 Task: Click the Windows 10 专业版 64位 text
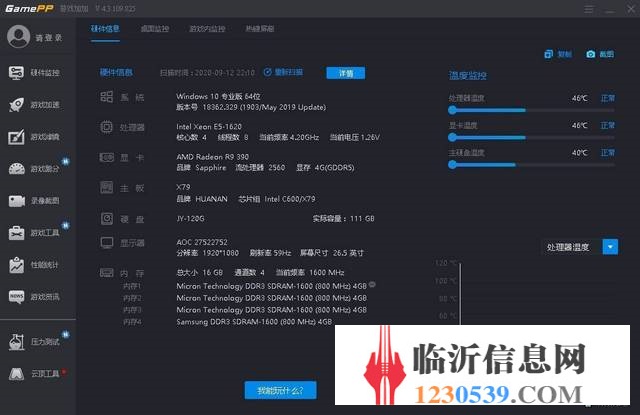[218, 96]
